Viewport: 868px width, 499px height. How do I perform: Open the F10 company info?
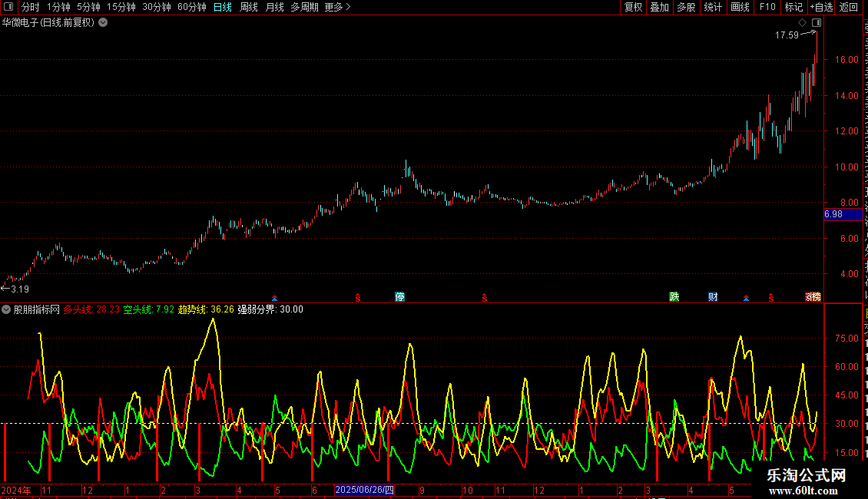click(x=767, y=7)
